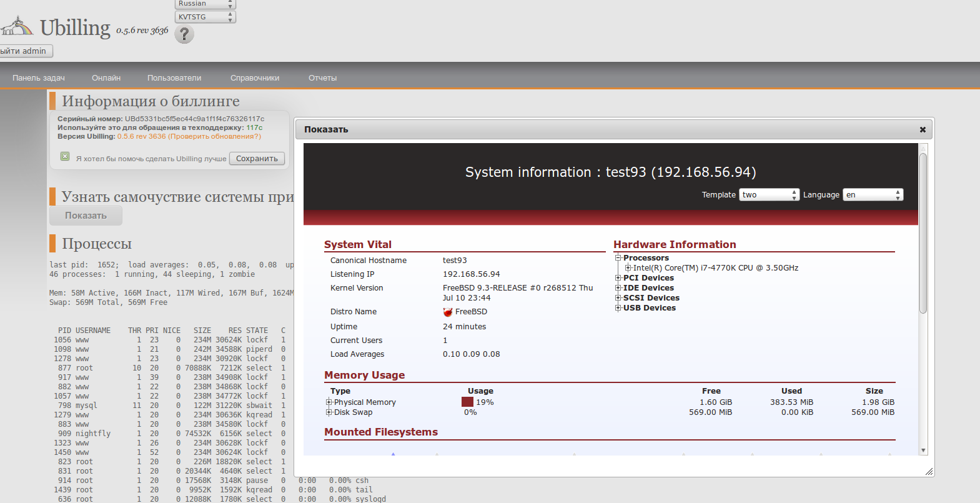980x503 pixels.
Task: Click the 383.53 MiB used value
Action: pyautogui.click(x=791, y=402)
